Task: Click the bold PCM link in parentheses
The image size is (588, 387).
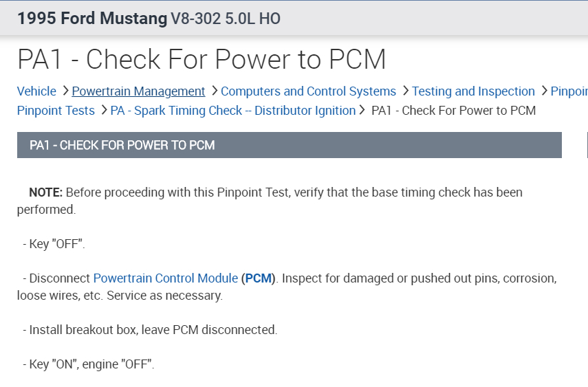Action: [259, 278]
